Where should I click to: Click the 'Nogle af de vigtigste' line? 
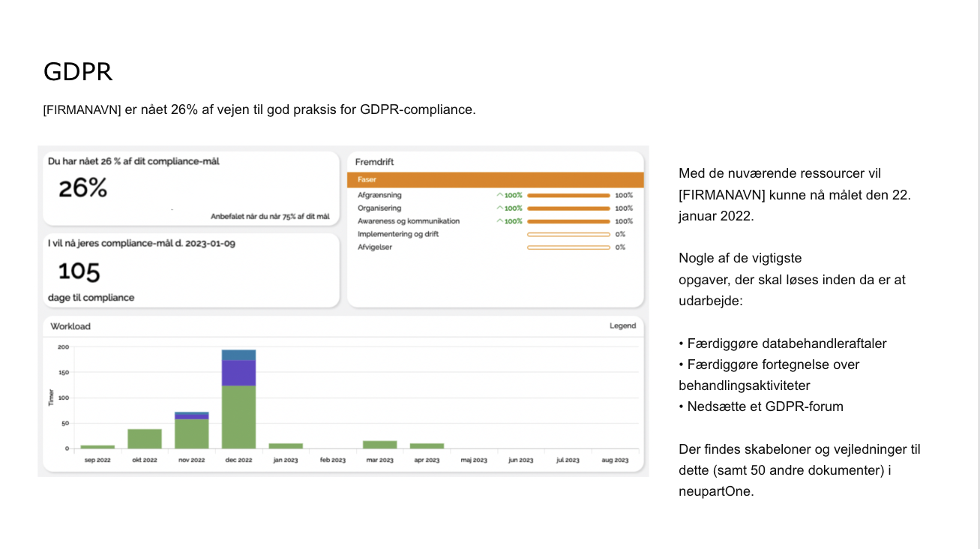(740, 258)
